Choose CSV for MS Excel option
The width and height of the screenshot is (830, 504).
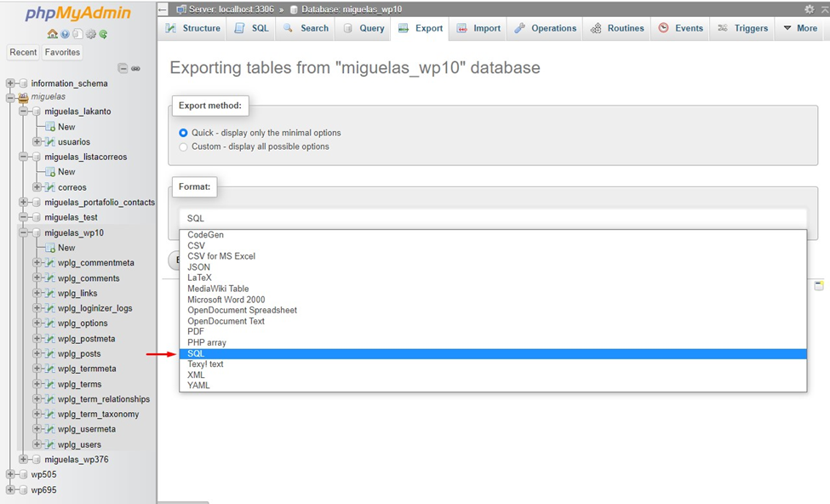tap(493, 256)
